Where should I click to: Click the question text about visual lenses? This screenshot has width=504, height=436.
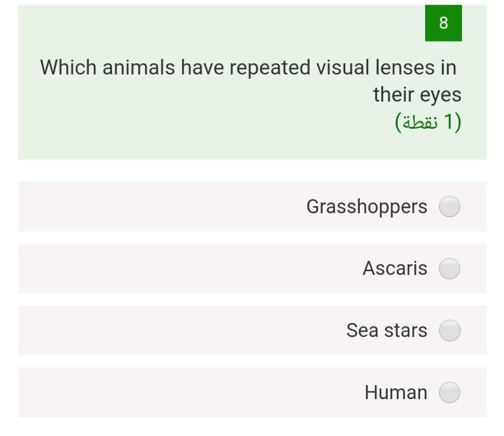tap(253, 80)
